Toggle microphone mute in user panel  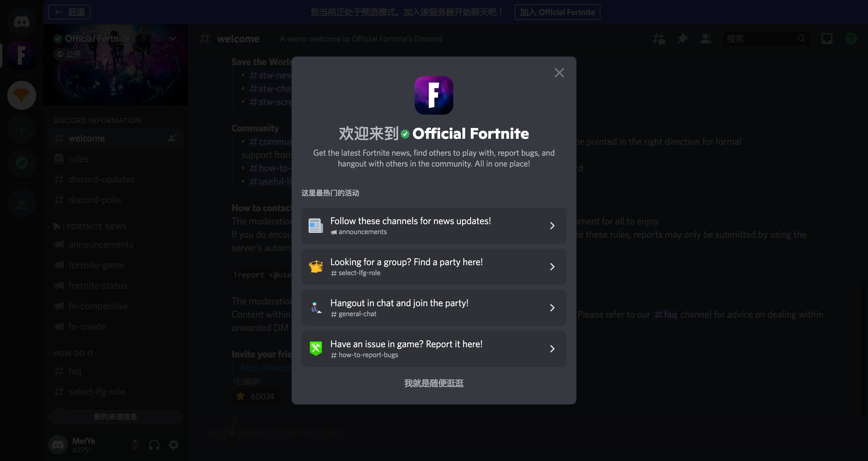tap(135, 445)
